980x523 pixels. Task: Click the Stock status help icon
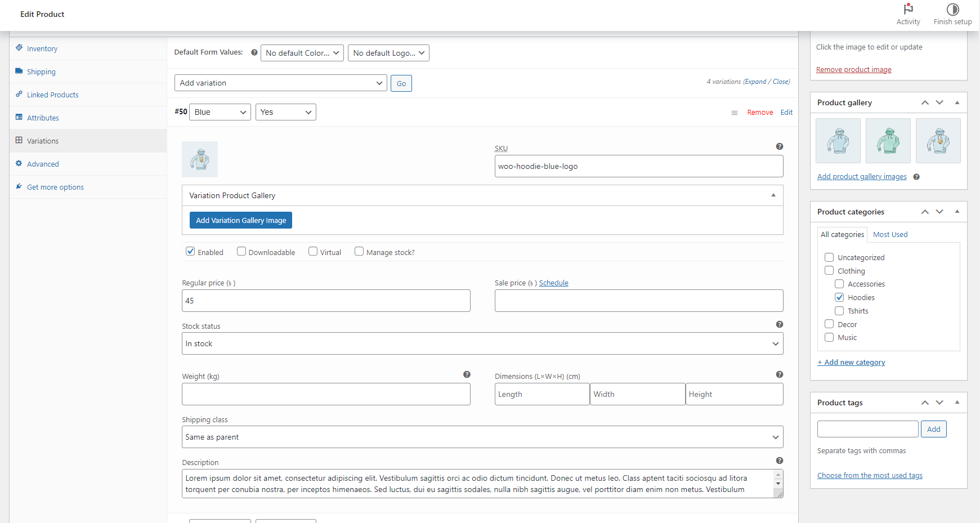tap(780, 324)
